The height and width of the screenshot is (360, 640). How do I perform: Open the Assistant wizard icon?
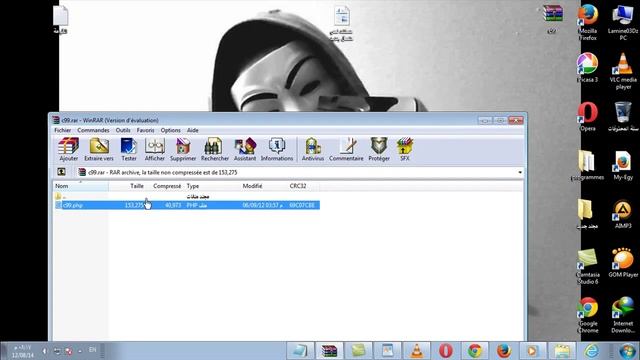pyautogui.click(x=245, y=149)
